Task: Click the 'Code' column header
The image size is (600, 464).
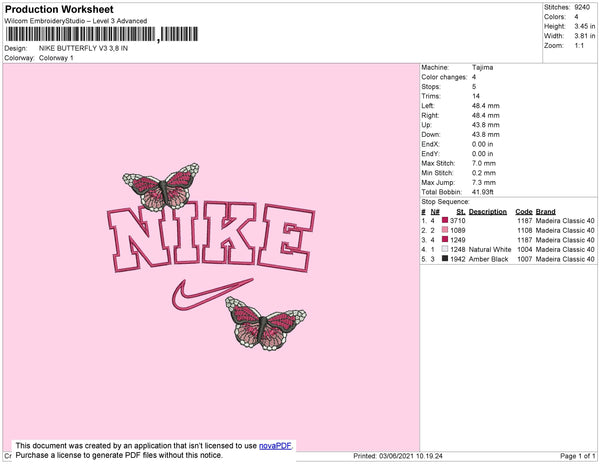Action: click(x=523, y=212)
